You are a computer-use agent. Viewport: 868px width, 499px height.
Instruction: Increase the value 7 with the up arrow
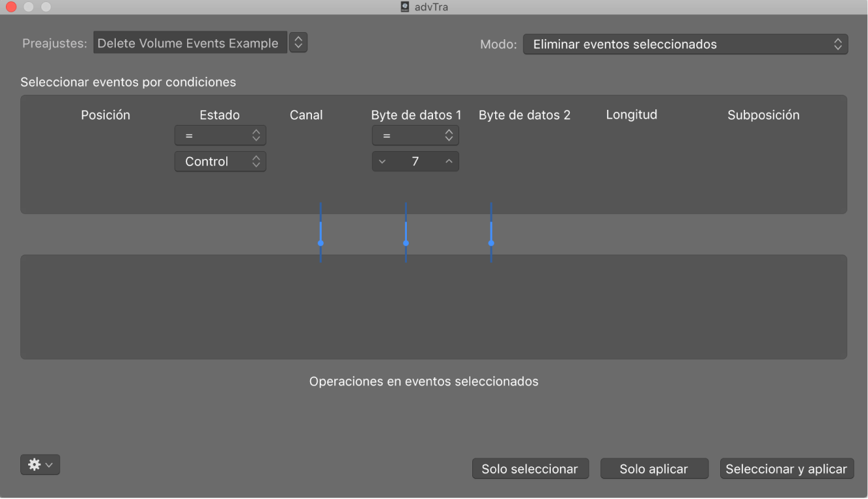point(449,161)
